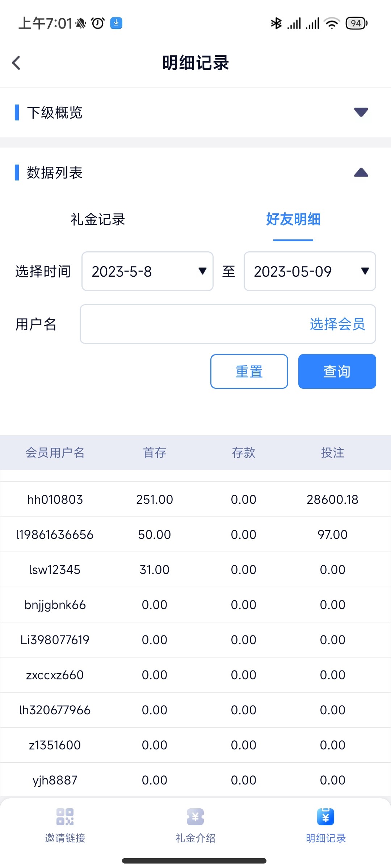This screenshot has height=868, width=391.
Task: Open the end date dropdown 2023-05-09
Action: point(310,271)
